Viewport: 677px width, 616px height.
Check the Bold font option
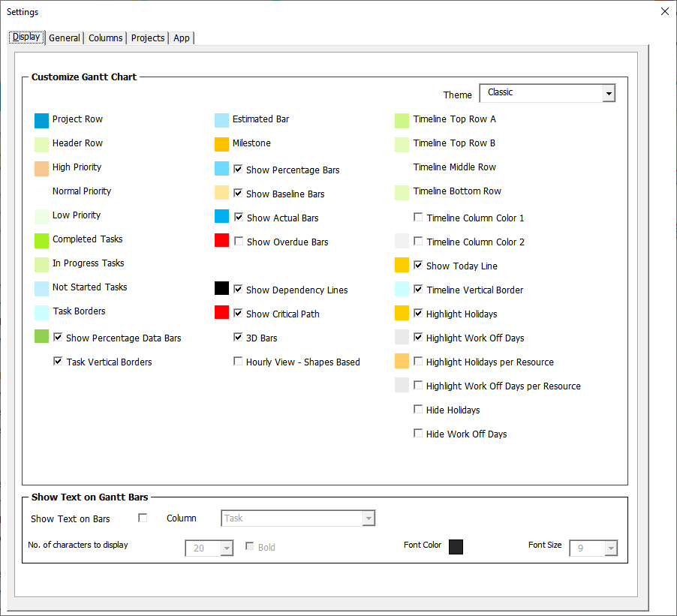tap(249, 546)
